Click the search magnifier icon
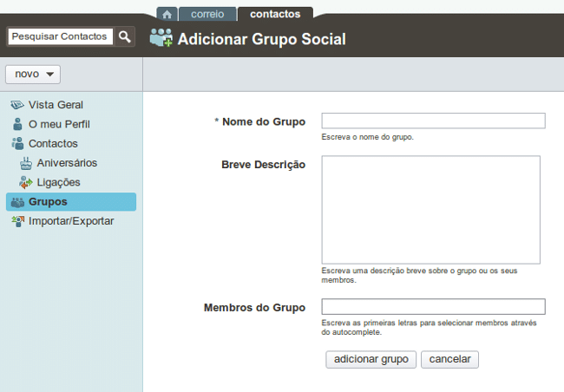This screenshot has height=392, width=564. pyautogui.click(x=125, y=36)
